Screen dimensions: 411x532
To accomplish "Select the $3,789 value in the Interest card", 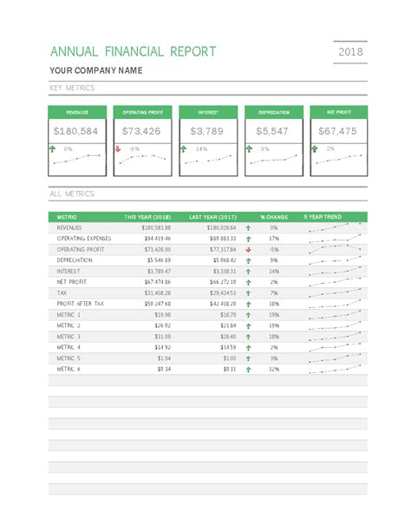I will (x=206, y=131).
